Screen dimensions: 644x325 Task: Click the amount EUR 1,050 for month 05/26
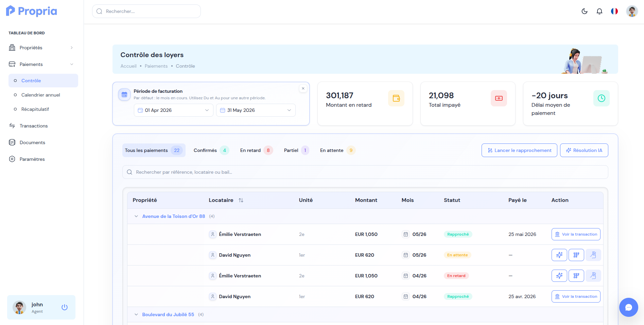[x=366, y=234]
